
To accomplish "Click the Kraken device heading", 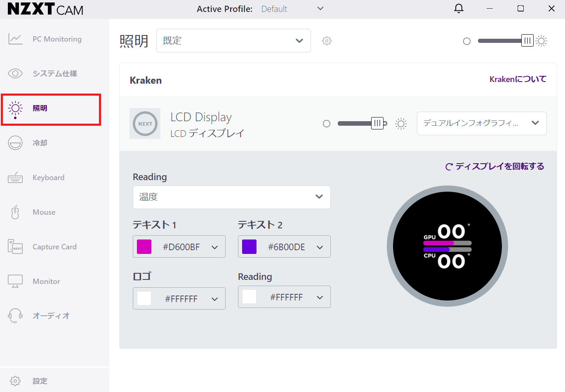I will point(146,80).
